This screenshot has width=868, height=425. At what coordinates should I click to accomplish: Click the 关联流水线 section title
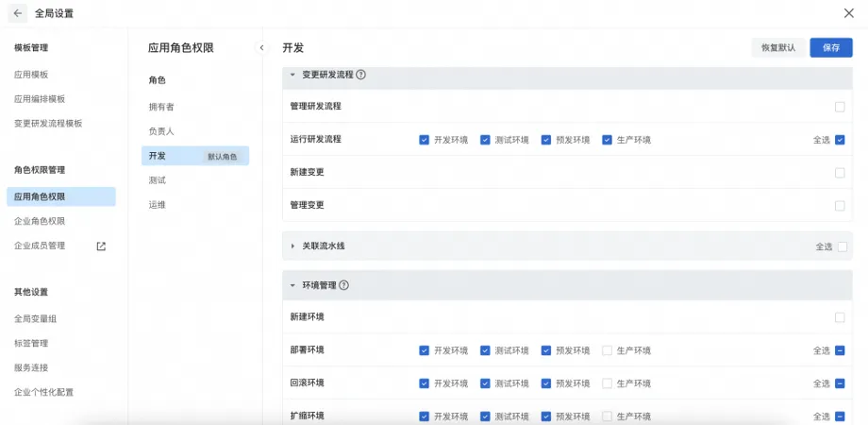(x=324, y=246)
